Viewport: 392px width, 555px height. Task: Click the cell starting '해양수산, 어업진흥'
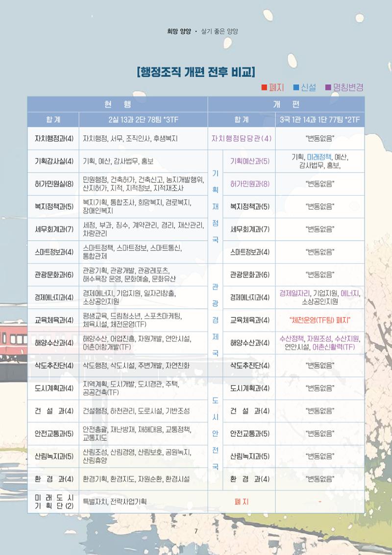point(143,343)
